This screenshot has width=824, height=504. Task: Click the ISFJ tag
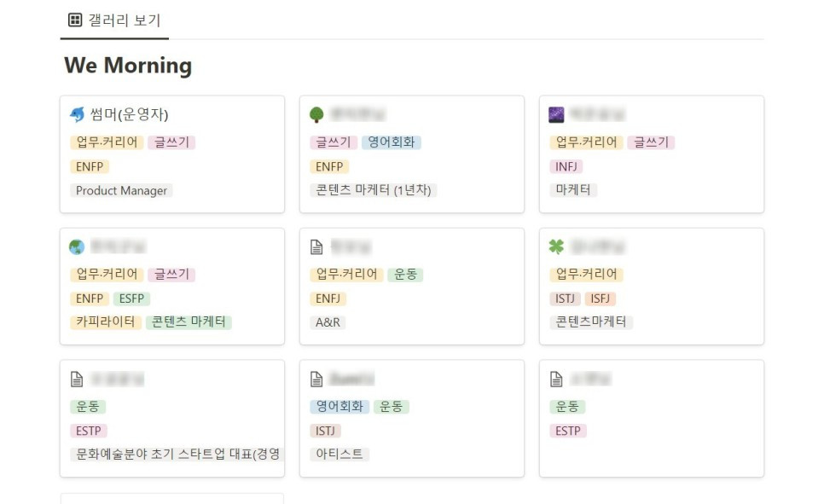[601, 298]
